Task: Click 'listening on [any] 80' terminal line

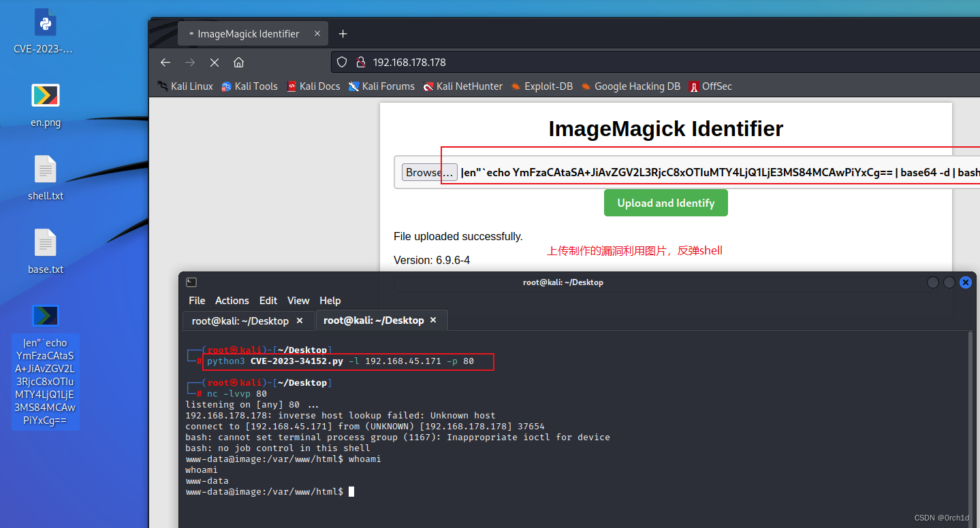Action: [x=252, y=405]
